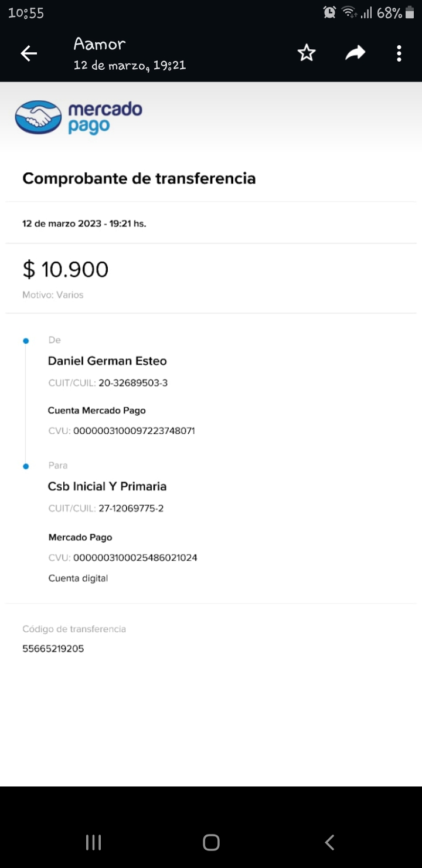Image resolution: width=422 pixels, height=868 pixels.
Task: Open the three-dot more options menu
Action: (x=399, y=54)
